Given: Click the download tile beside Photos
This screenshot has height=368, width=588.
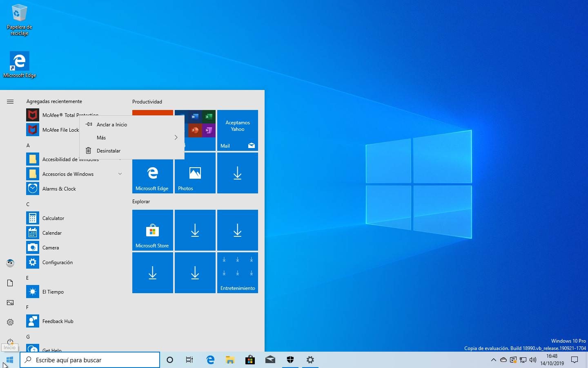Looking at the screenshot, I should 238,173.
